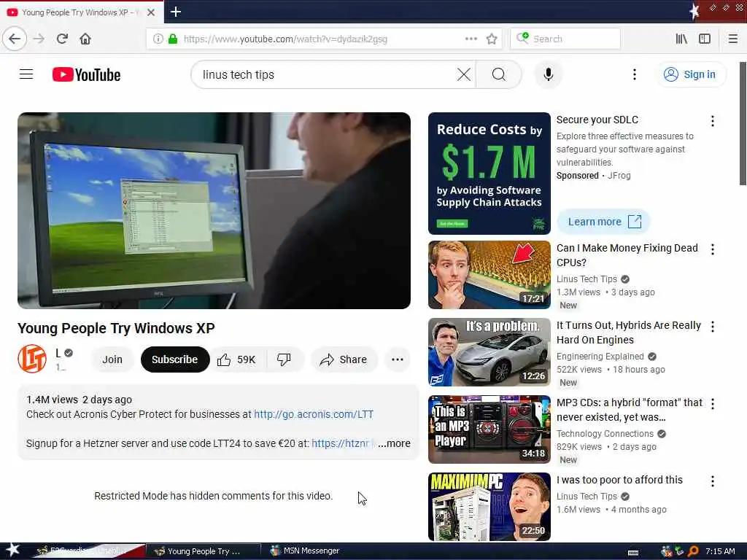This screenshot has height=560, width=747.
Task: Open the Firefox library icon
Action: click(x=681, y=39)
